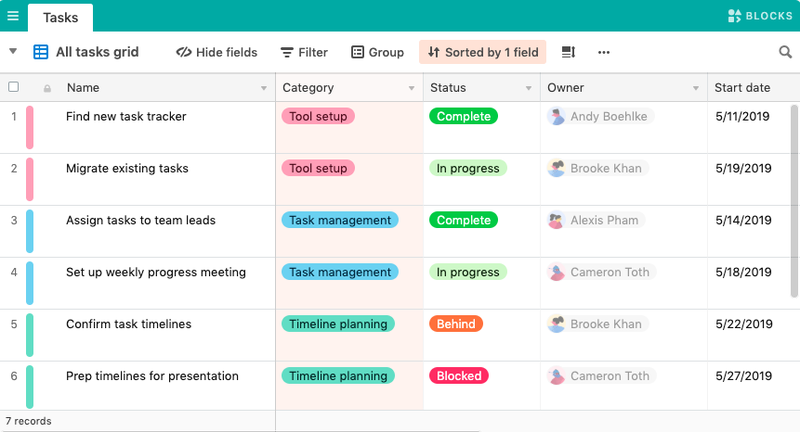Tick the select-all records checkbox

point(14,87)
